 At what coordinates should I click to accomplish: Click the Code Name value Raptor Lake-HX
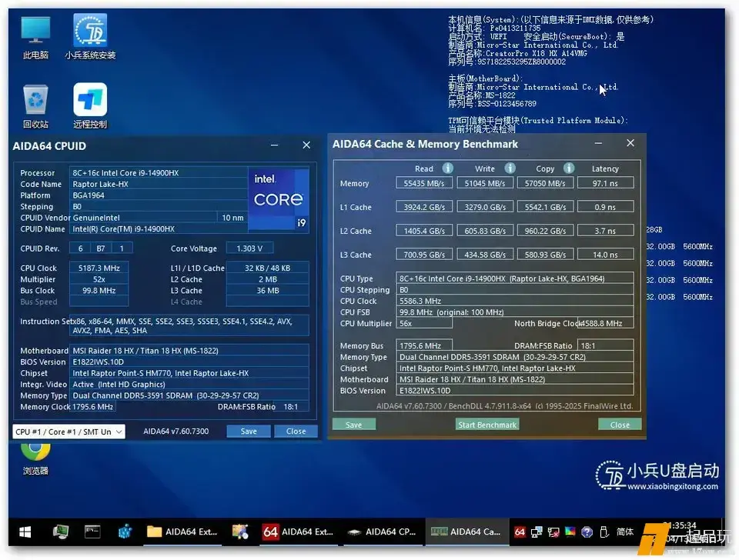point(159,184)
